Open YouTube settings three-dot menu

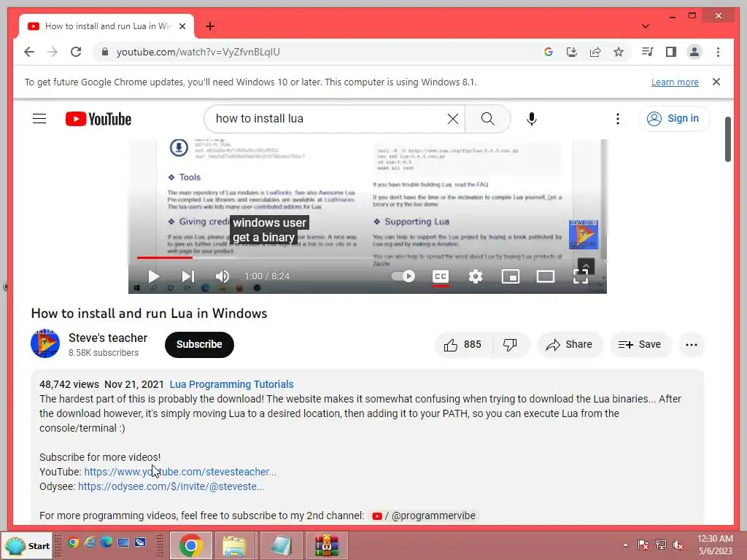tap(618, 119)
